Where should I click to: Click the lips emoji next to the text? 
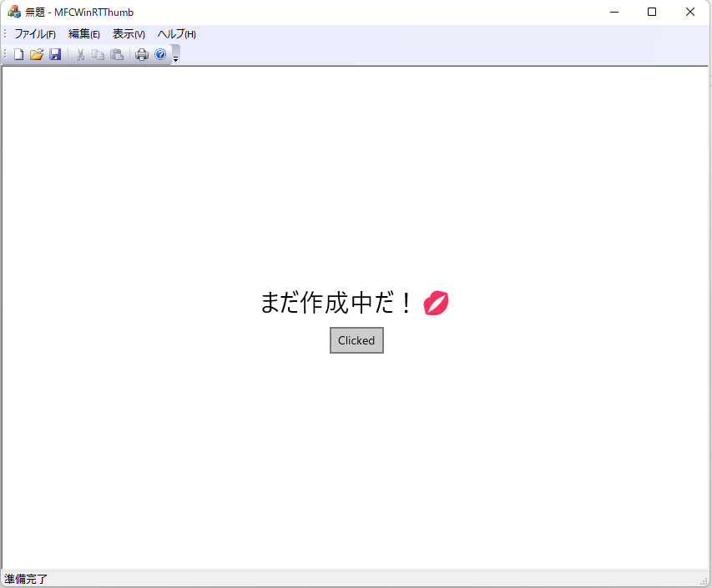click(436, 303)
